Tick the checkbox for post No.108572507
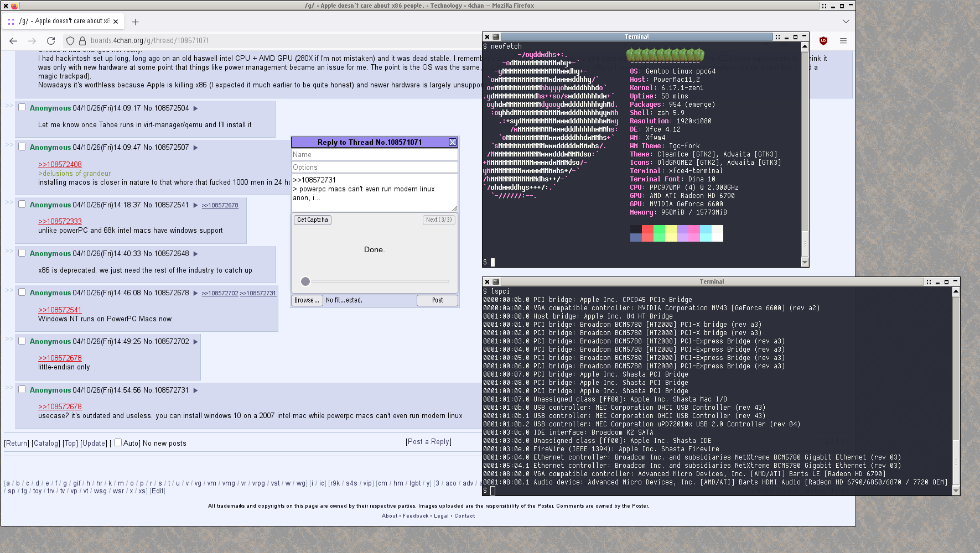Image resolution: width=980 pixels, height=553 pixels. click(22, 147)
